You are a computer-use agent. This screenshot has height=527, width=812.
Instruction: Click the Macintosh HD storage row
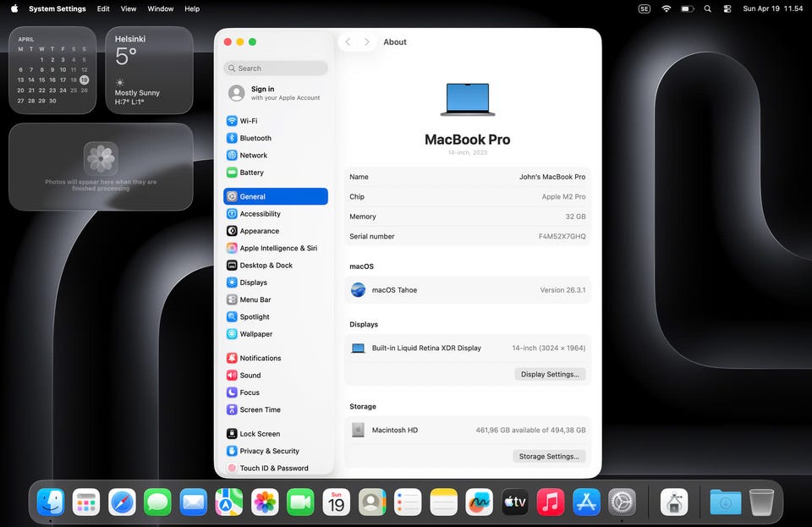(x=468, y=430)
